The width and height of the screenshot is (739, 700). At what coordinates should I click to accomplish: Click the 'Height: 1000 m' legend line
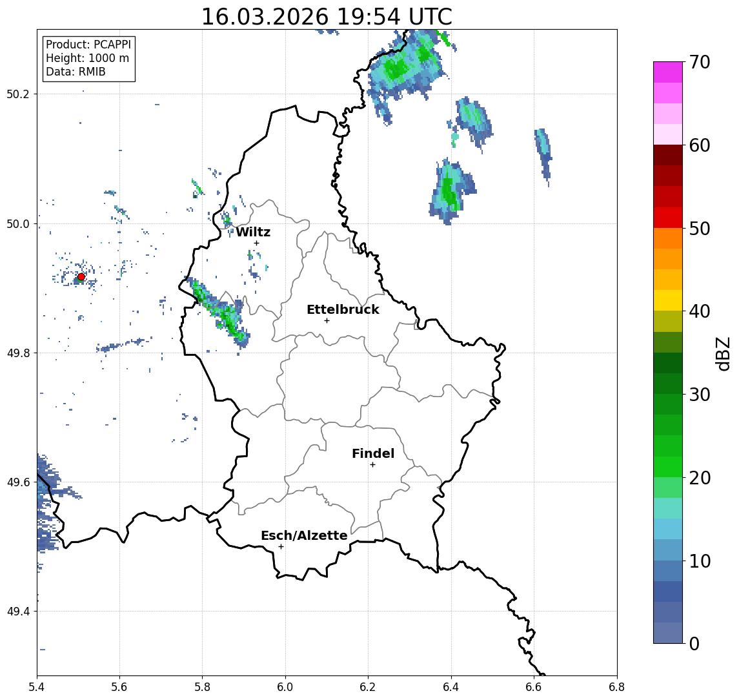click(x=87, y=58)
